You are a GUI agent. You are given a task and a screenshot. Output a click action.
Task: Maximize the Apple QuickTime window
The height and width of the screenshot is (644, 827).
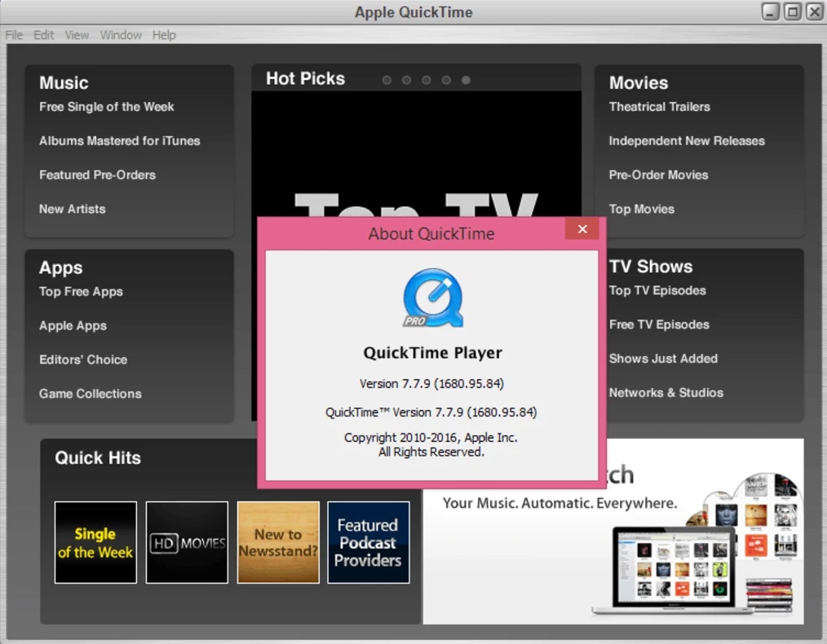792,12
